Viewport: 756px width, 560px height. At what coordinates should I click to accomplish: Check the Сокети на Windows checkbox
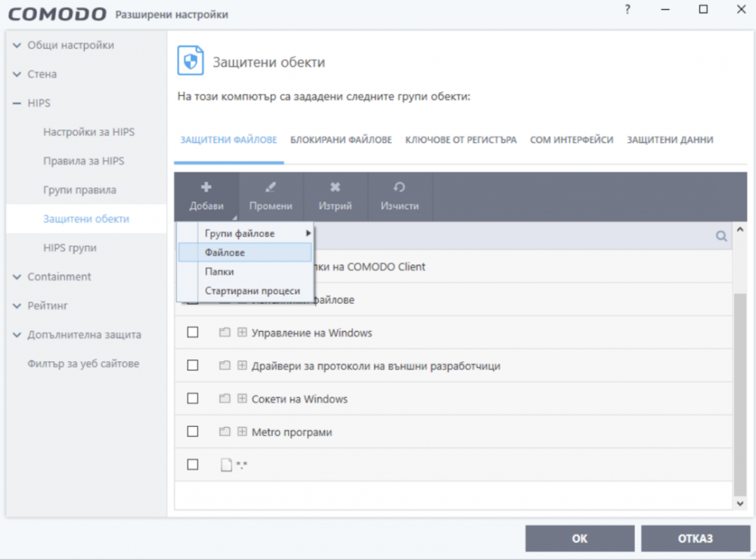coord(192,398)
